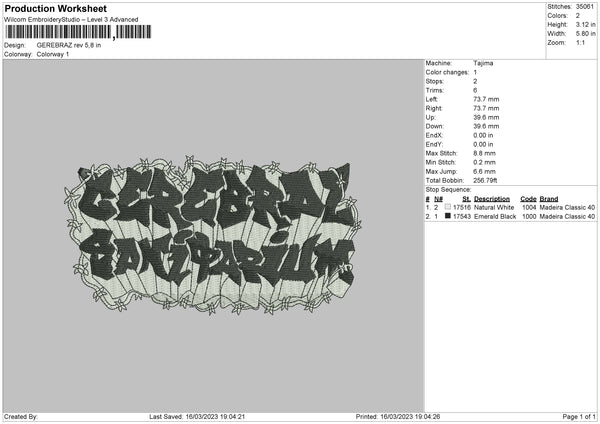Click the St. column header
The width and height of the screenshot is (600, 424).
coord(466,199)
